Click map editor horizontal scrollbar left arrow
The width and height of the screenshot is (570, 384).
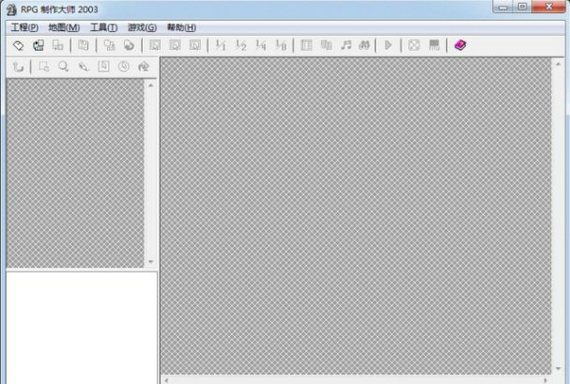coord(166,380)
